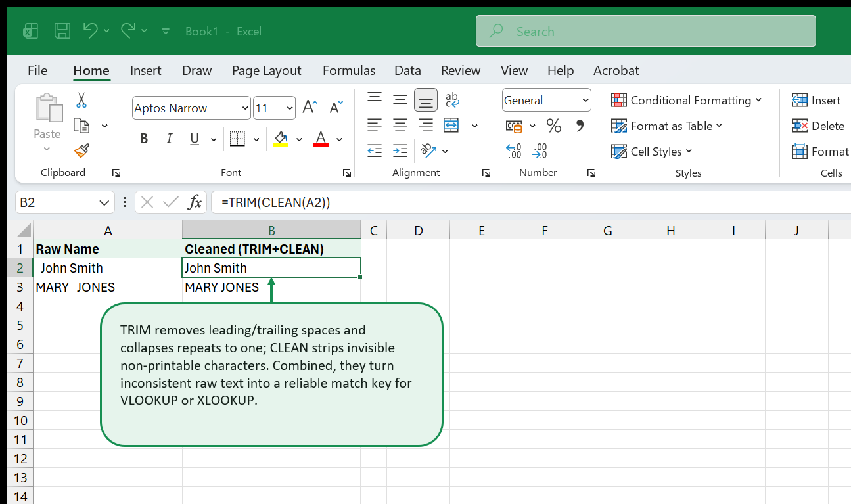Screen dimensions: 851x504
Task: Open Number format dialog launcher
Action: click(591, 173)
